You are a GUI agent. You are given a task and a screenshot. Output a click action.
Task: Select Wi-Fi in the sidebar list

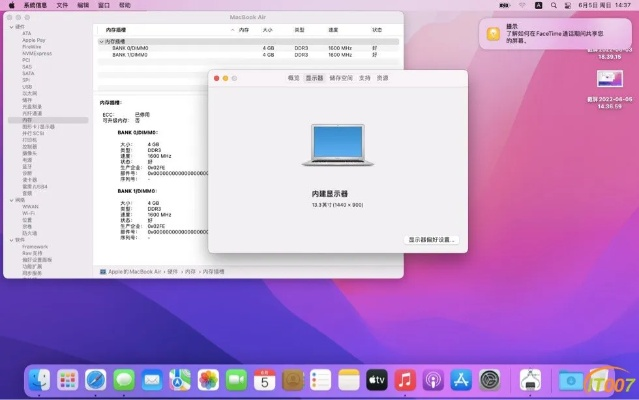tap(29, 212)
